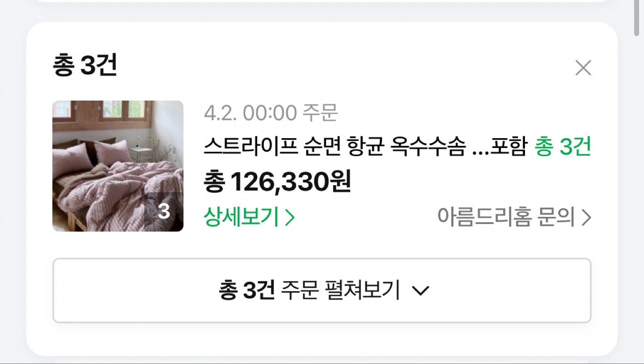Image resolution: width=644 pixels, height=364 pixels.
Task: Click the 총 3건 card header
Action: pyautogui.click(x=85, y=66)
